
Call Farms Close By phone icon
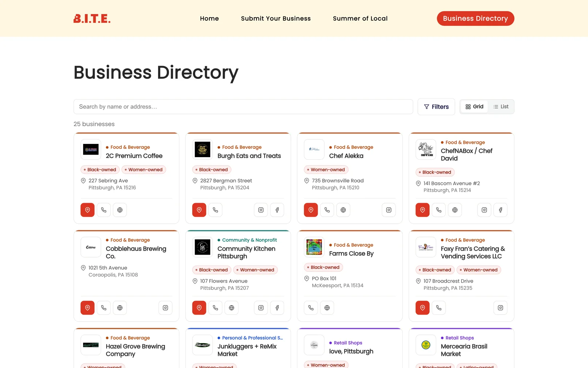[x=311, y=308]
